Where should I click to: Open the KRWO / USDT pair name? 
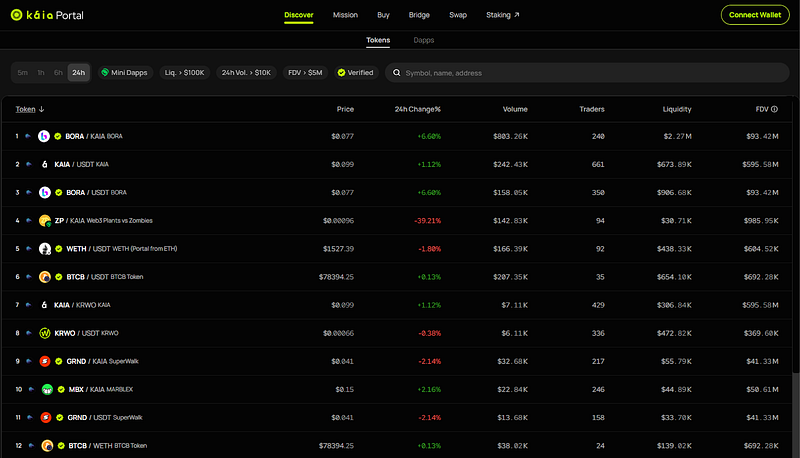[86, 333]
